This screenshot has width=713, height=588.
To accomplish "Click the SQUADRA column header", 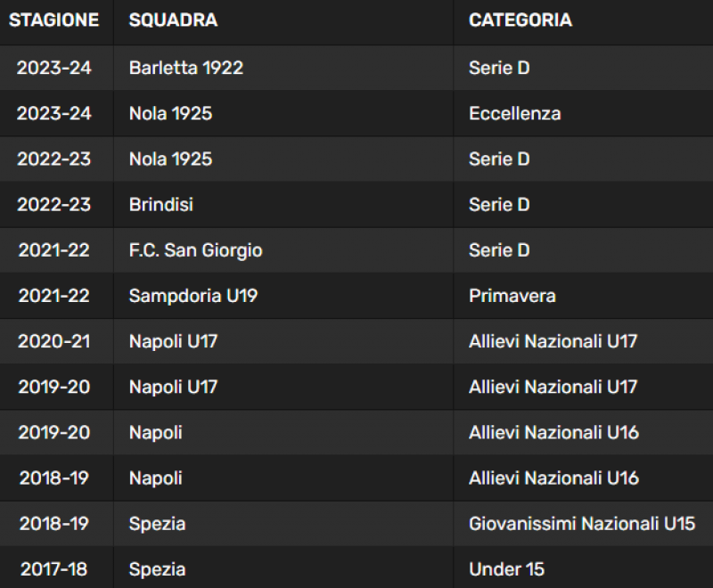I will click(x=173, y=20).
